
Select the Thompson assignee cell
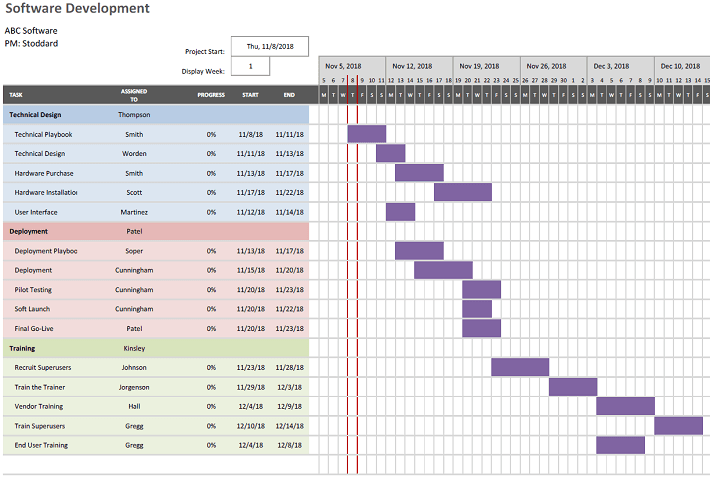tap(134, 115)
